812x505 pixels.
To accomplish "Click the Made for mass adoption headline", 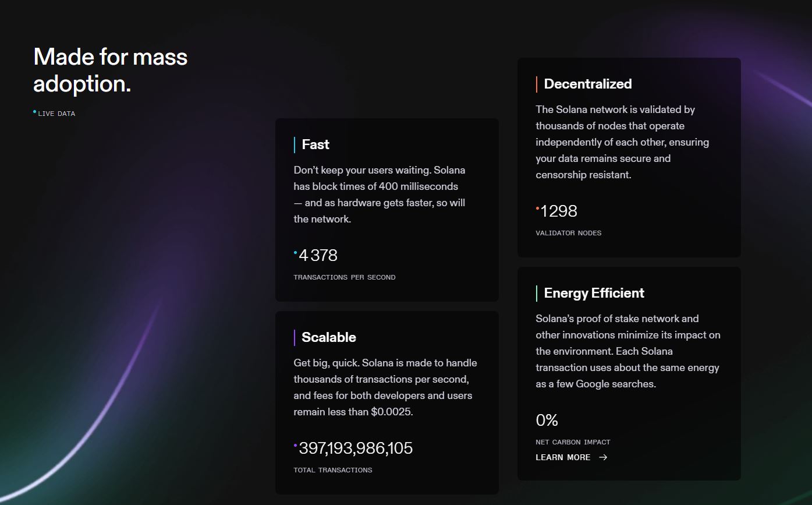I will [x=111, y=70].
